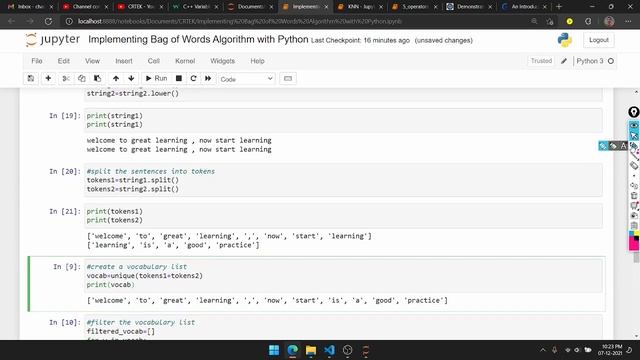Open the browser settings ellipsis menu
Image resolution: width=640 pixels, height=360 pixels.
pyautogui.click(x=628, y=21)
